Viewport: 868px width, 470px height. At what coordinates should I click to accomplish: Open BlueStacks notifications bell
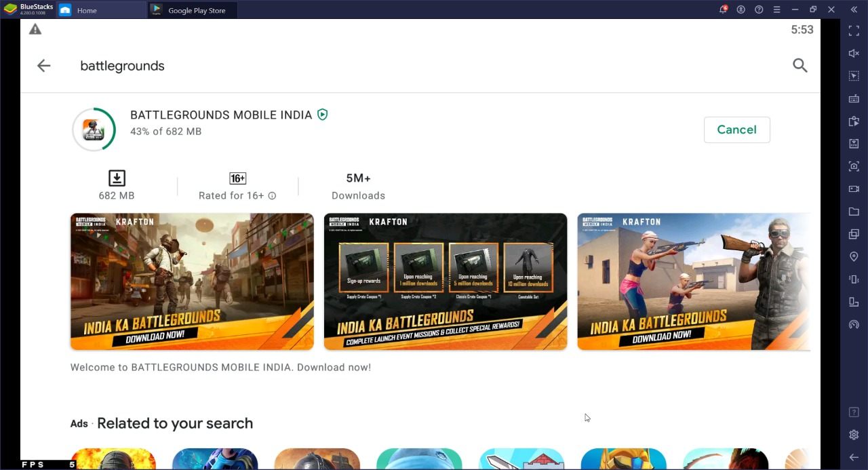click(x=723, y=9)
